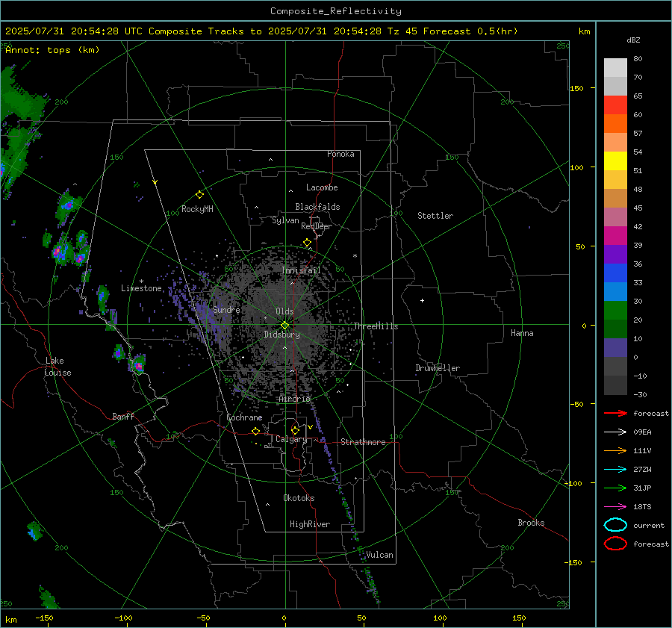Click the Banff label
This screenshot has width=672, height=628.
(123, 416)
